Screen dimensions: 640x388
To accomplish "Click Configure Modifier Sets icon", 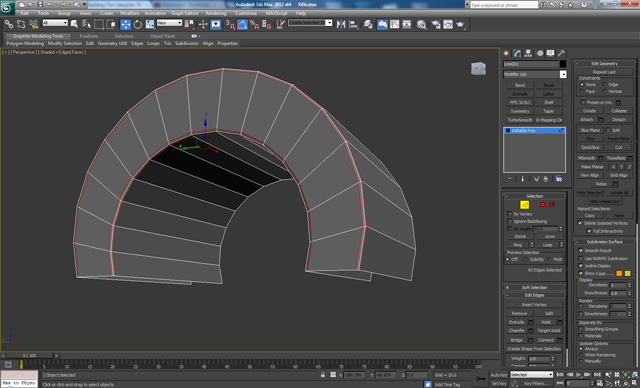I will click(x=559, y=179).
